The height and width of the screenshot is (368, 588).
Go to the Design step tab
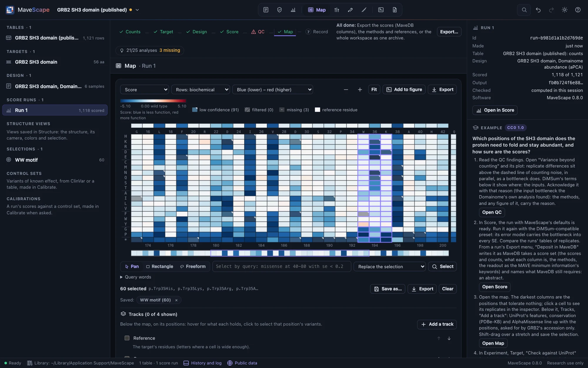pyautogui.click(x=197, y=32)
